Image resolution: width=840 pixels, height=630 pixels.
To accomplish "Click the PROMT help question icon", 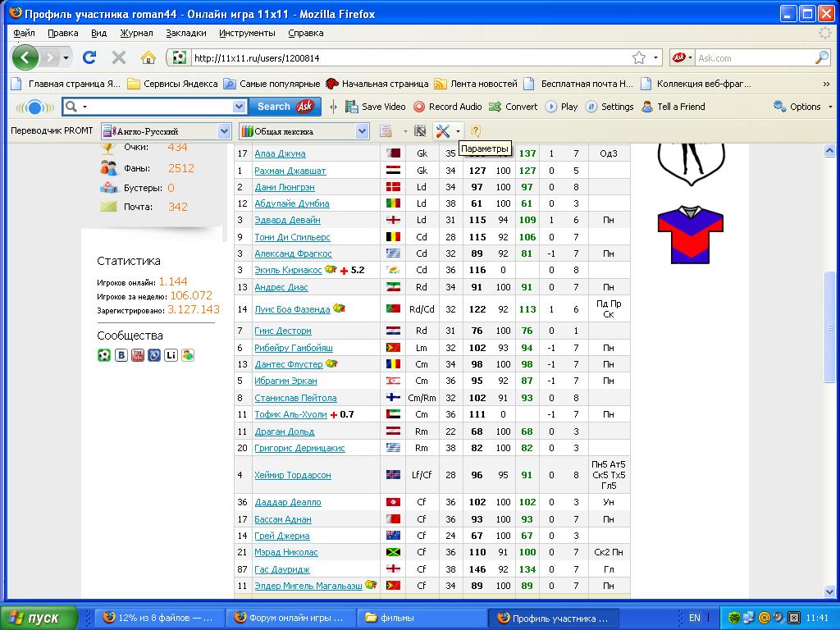I will click(475, 131).
